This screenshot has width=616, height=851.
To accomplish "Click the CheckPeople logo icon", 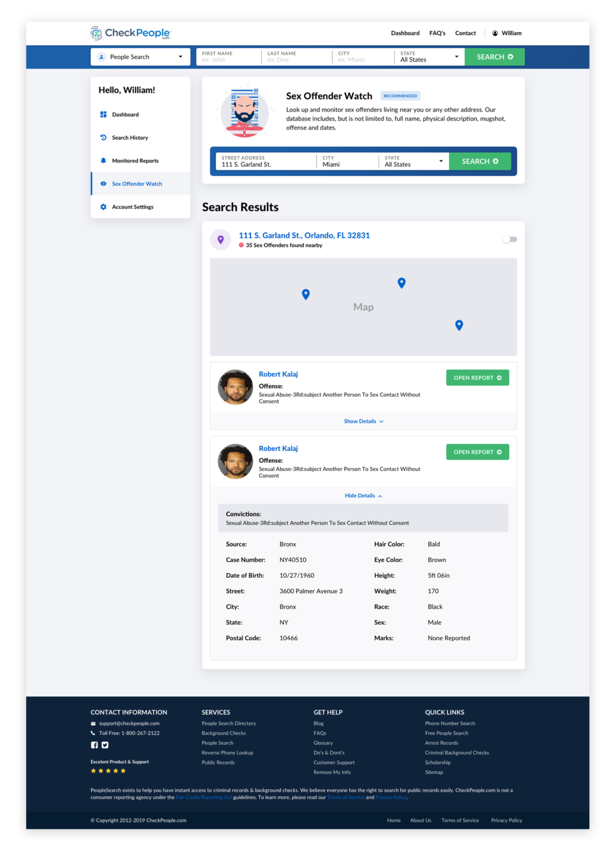I will 96,33.
